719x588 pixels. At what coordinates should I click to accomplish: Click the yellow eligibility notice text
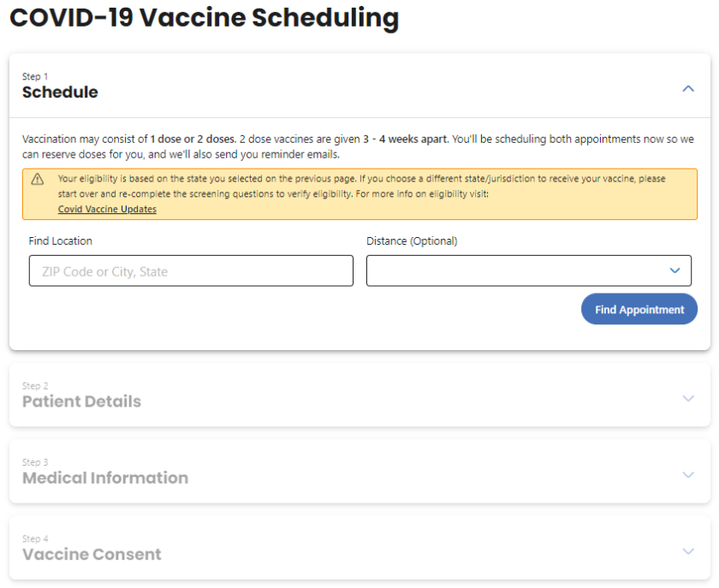pos(359,186)
